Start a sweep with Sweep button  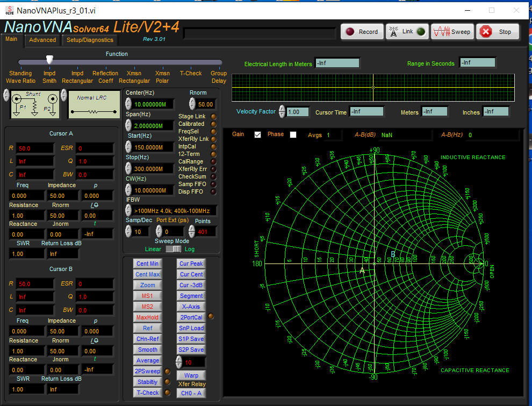coord(452,32)
